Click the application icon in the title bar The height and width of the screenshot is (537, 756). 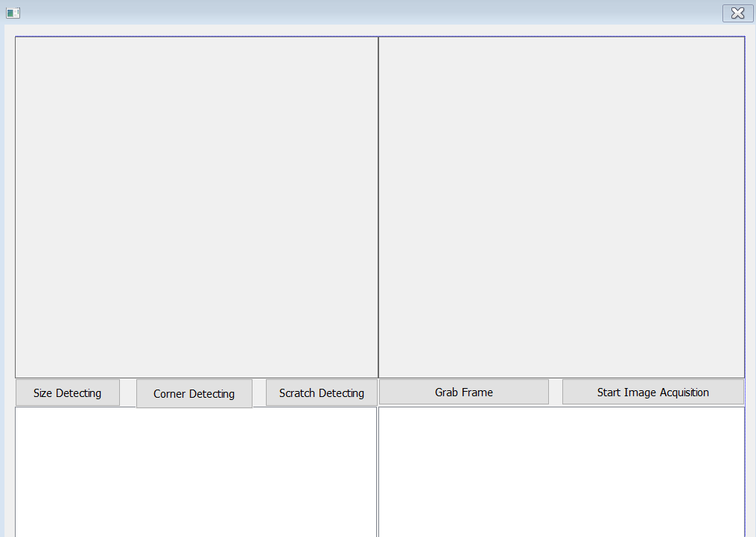coord(13,13)
